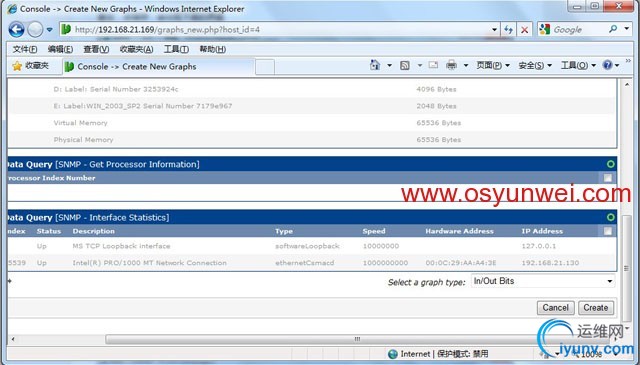The width and height of the screenshot is (640, 365).
Task: Expand toolbar overflow chevron
Action: click(x=628, y=61)
